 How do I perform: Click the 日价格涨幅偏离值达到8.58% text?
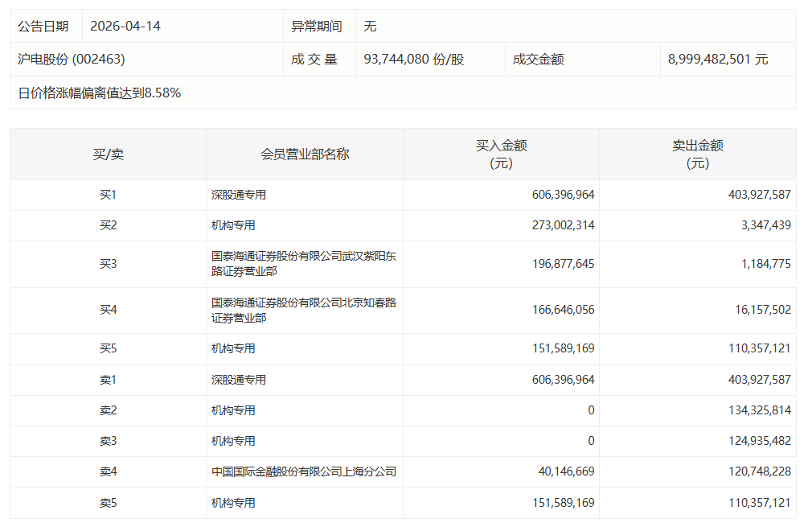click(100, 93)
